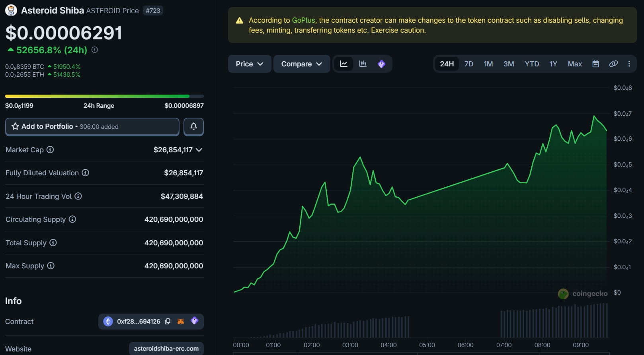Open the chart three-dot options menu
The width and height of the screenshot is (644, 355).
629,64
